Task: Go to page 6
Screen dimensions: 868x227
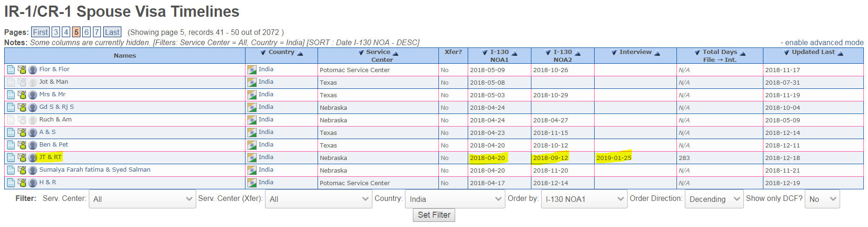Action: point(86,32)
